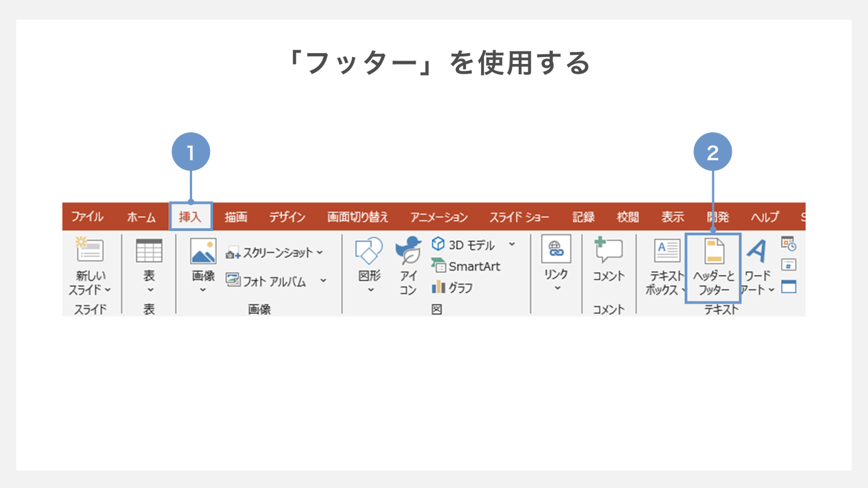Add a new comment (コメント)

[608, 251]
